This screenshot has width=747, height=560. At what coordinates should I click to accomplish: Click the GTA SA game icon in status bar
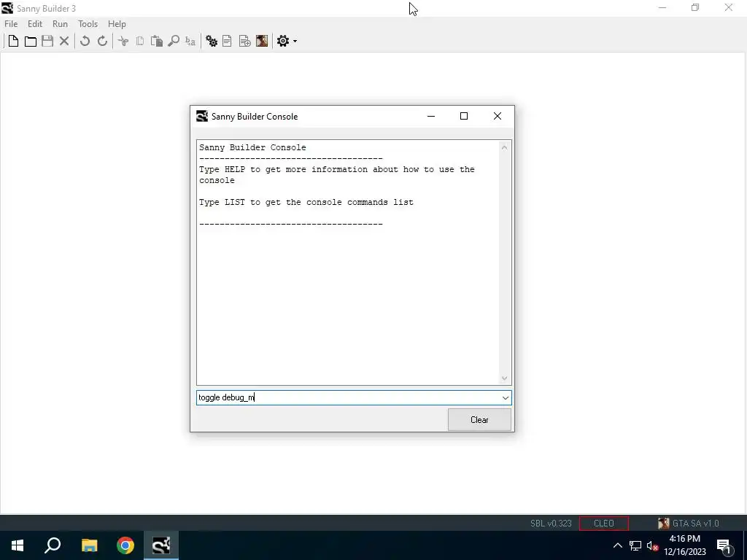click(664, 524)
